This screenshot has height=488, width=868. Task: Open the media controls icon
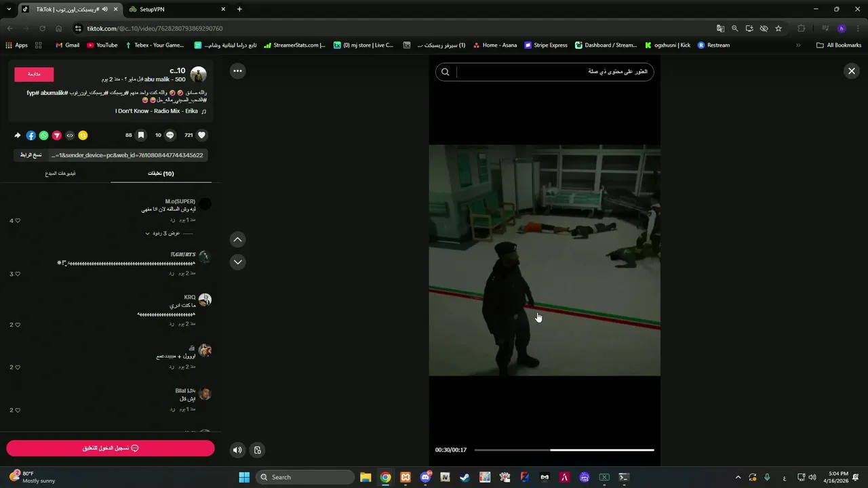[x=825, y=28]
